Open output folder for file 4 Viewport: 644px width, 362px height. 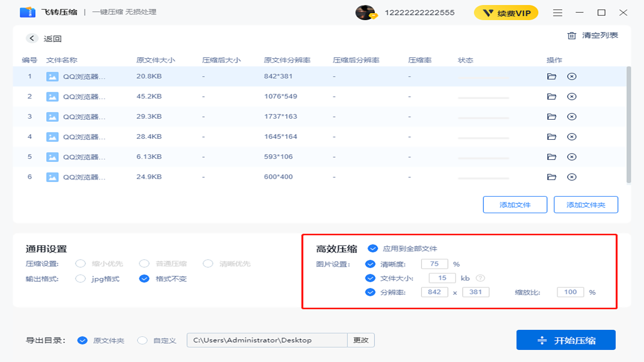[x=551, y=137]
